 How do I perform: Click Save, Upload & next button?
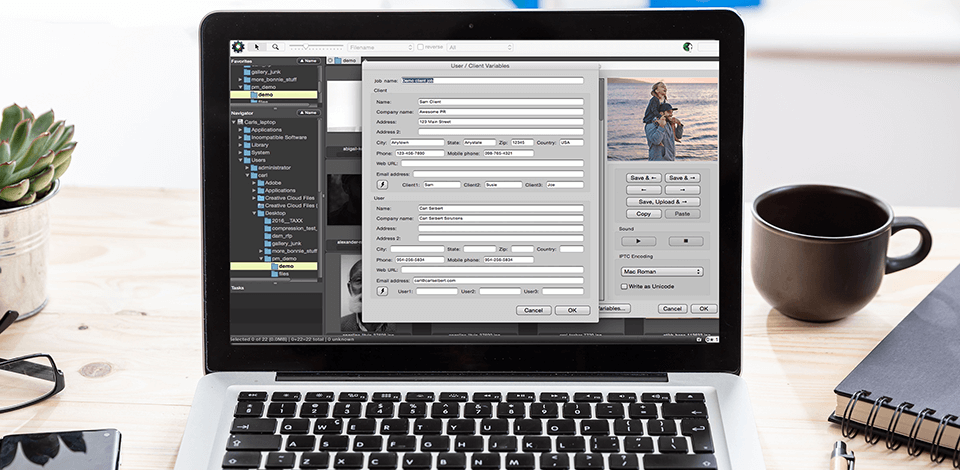pos(663,202)
